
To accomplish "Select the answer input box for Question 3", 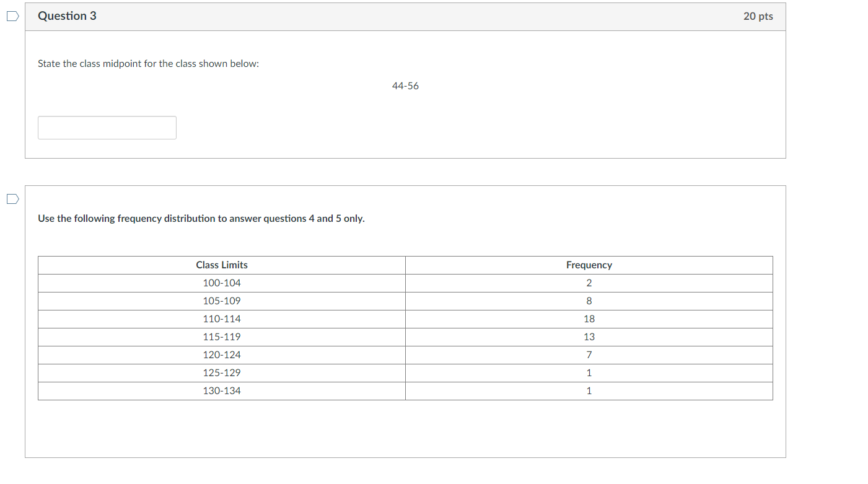I will click(107, 127).
